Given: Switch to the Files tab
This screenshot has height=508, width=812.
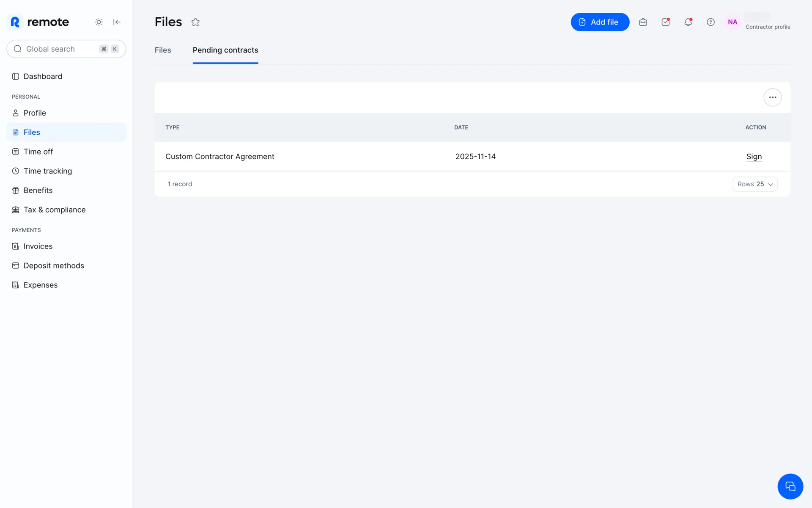Looking at the screenshot, I should pos(163,50).
